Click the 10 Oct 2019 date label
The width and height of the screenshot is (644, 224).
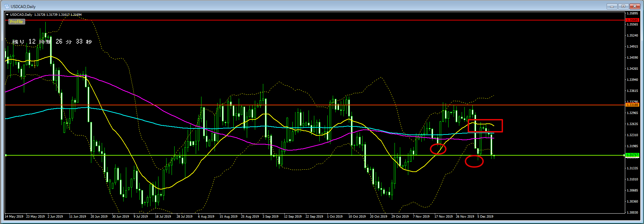point(357,217)
